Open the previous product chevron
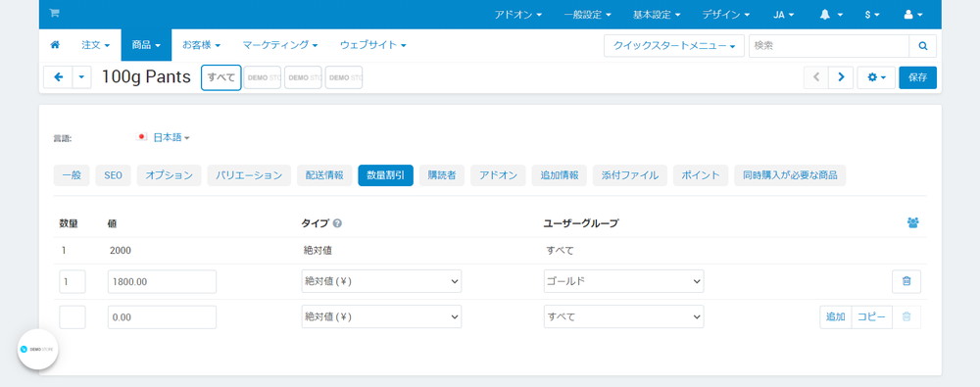Image resolution: width=980 pixels, height=387 pixels. coord(815,77)
